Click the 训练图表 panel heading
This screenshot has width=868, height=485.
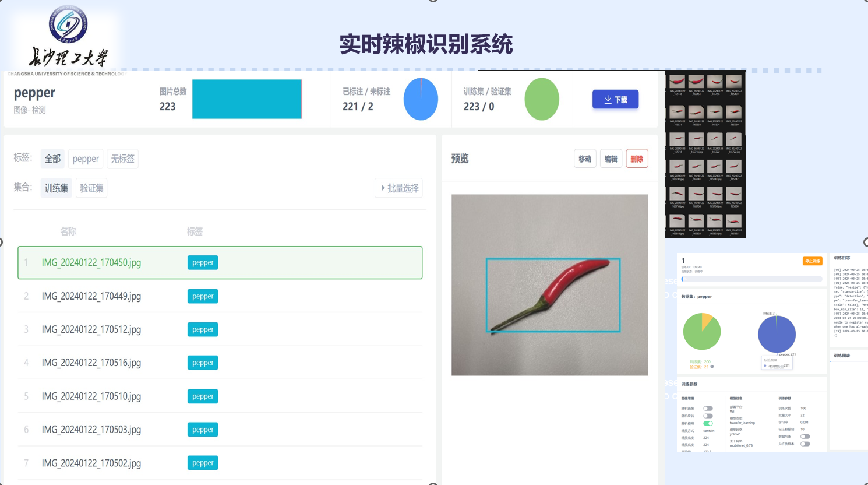pyautogui.click(x=842, y=356)
